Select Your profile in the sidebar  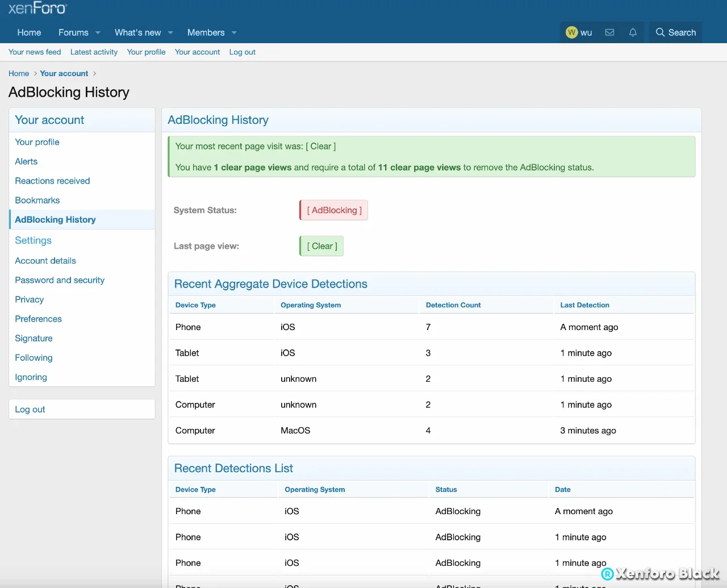pyautogui.click(x=82, y=142)
